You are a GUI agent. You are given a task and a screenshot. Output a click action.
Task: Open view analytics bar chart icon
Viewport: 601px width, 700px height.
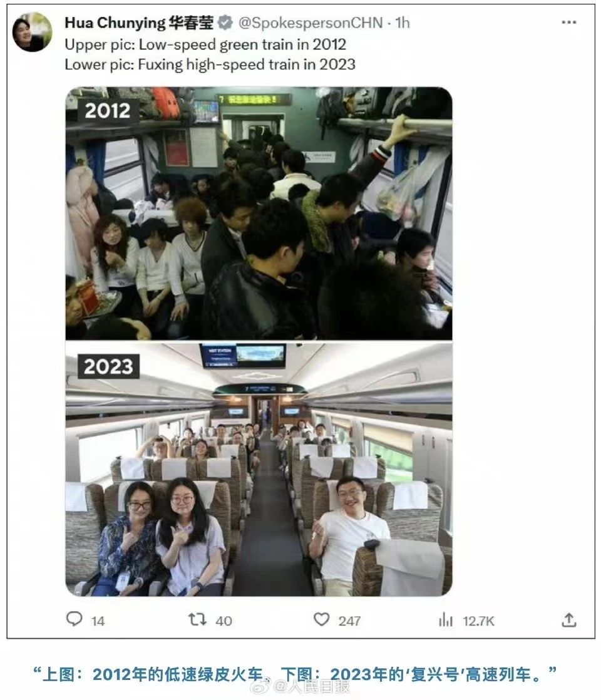coord(446,620)
